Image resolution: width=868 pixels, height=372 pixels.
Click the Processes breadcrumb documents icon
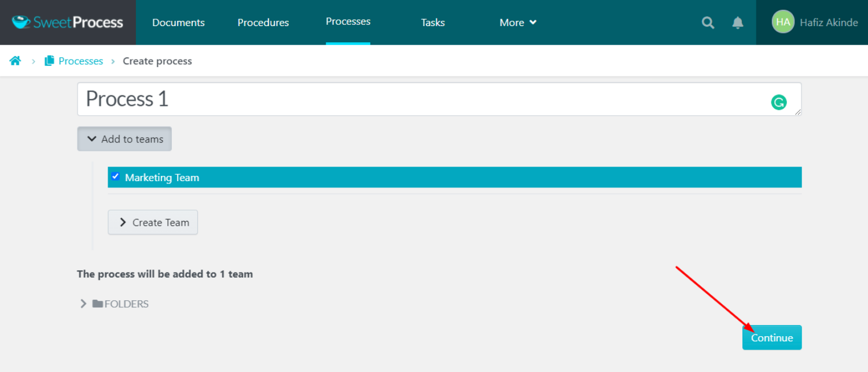(x=50, y=61)
